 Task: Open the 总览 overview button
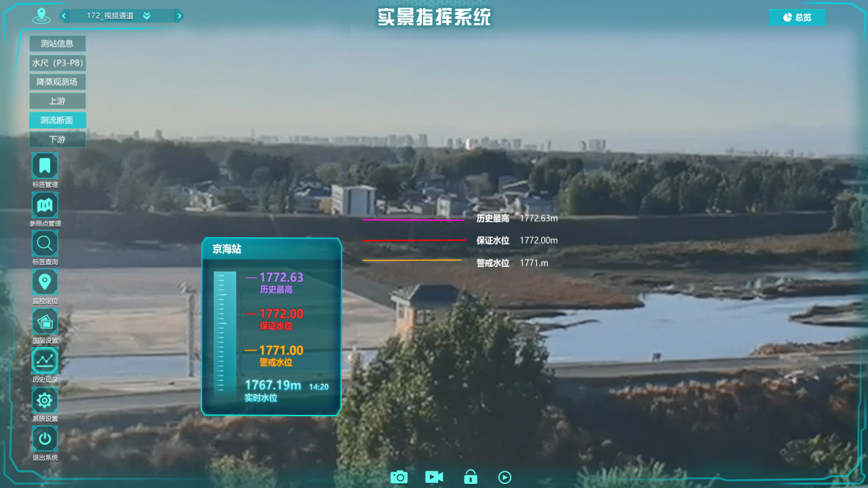click(797, 17)
